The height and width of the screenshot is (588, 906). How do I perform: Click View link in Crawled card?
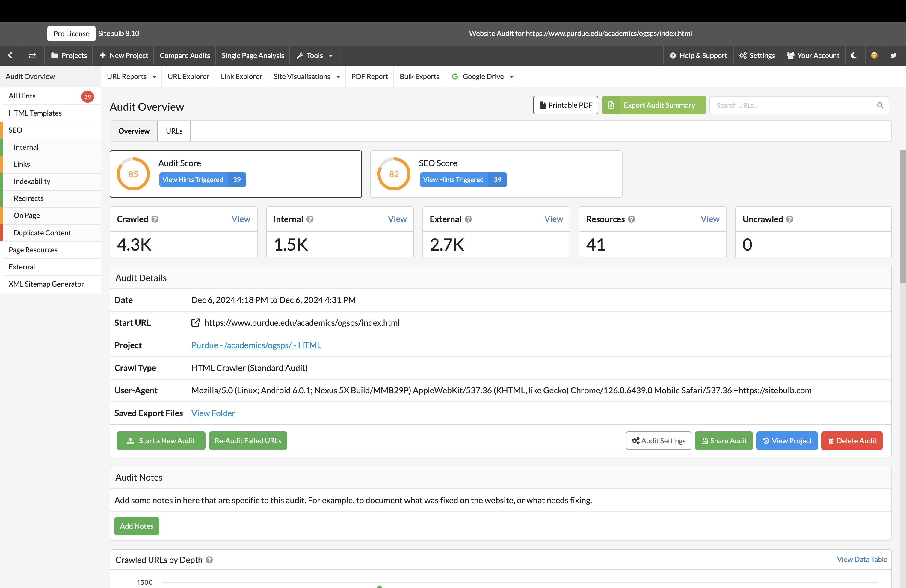(241, 219)
